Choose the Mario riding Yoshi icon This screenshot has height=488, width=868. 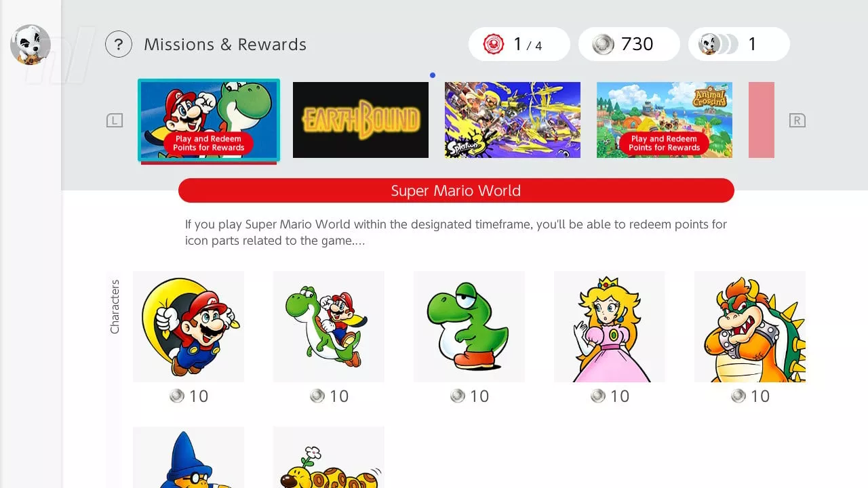pyautogui.click(x=329, y=327)
